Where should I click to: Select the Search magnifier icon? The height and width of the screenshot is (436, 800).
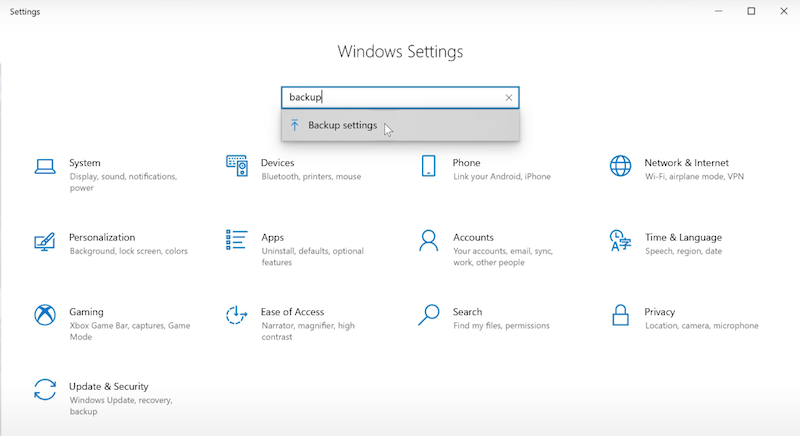pyautogui.click(x=429, y=315)
